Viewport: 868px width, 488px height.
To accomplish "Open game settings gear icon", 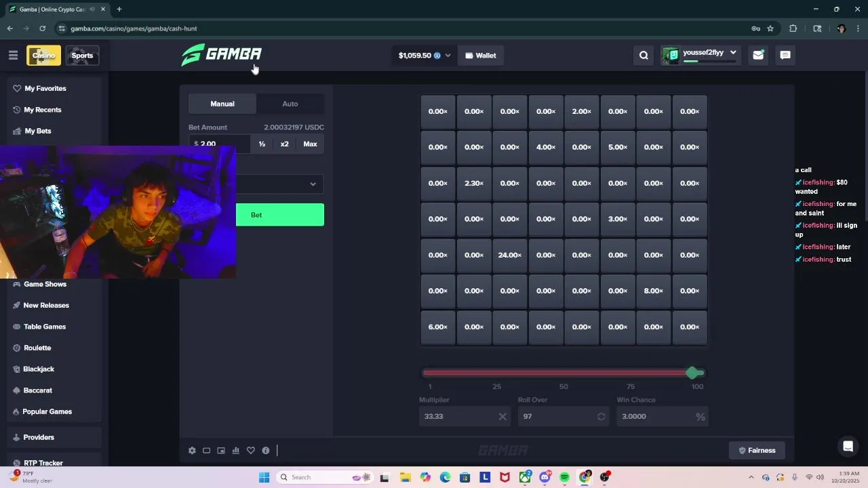I will [192, 451].
